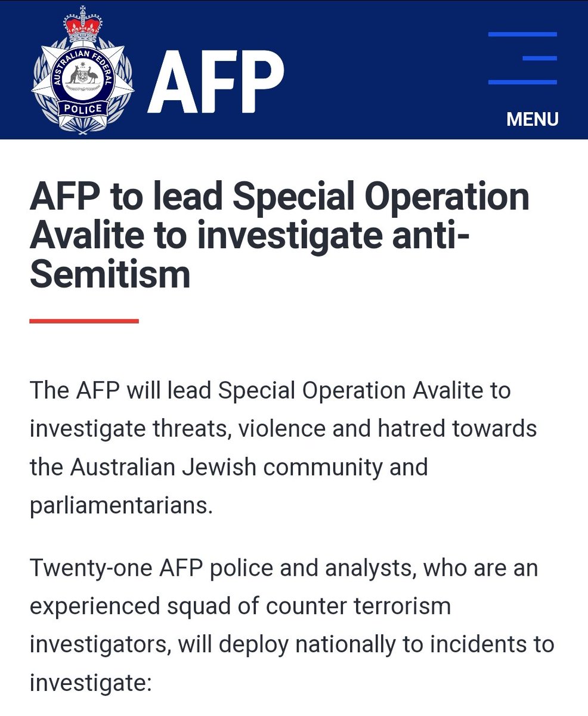Tap the short middle bar of menu icon
The width and height of the screenshot is (588, 716).
[539, 58]
